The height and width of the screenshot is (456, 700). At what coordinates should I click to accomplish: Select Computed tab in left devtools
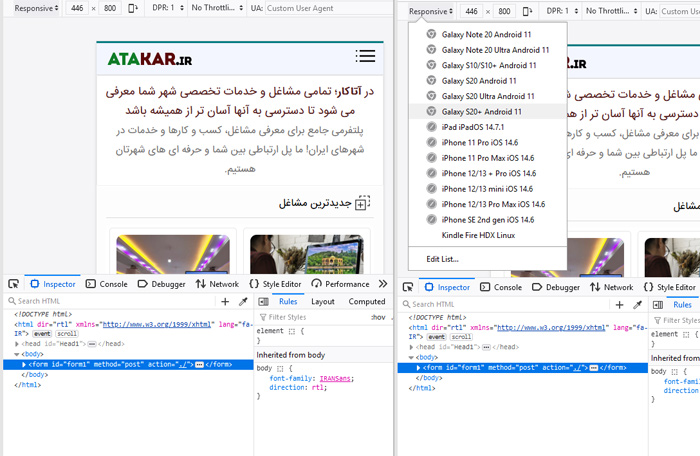coord(367,301)
